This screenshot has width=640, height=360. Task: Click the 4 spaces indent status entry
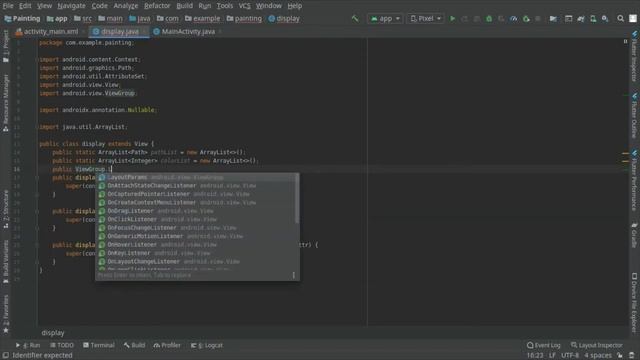(x=598, y=356)
